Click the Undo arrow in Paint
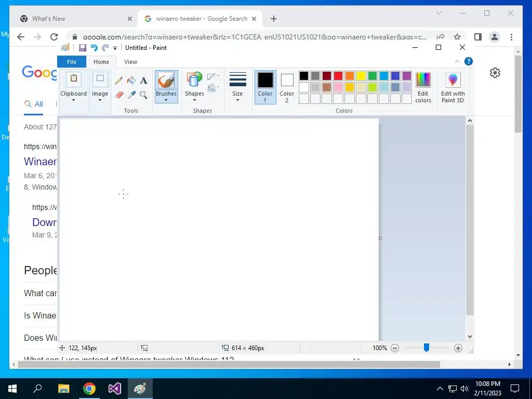 click(x=94, y=48)
